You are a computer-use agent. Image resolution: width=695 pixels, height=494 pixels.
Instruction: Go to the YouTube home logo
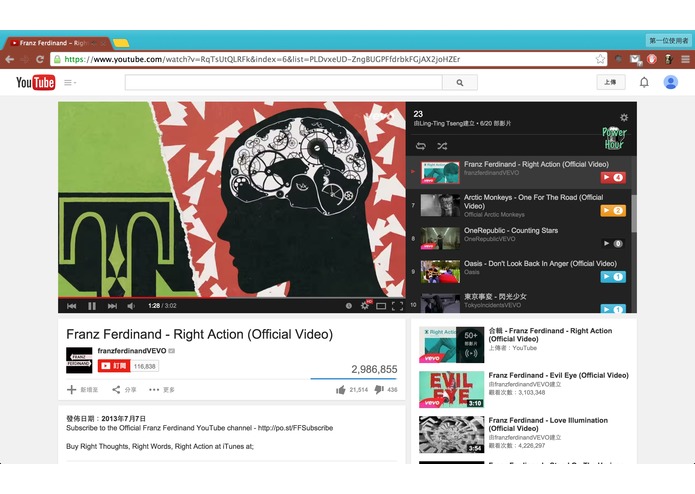pos(35,82)
